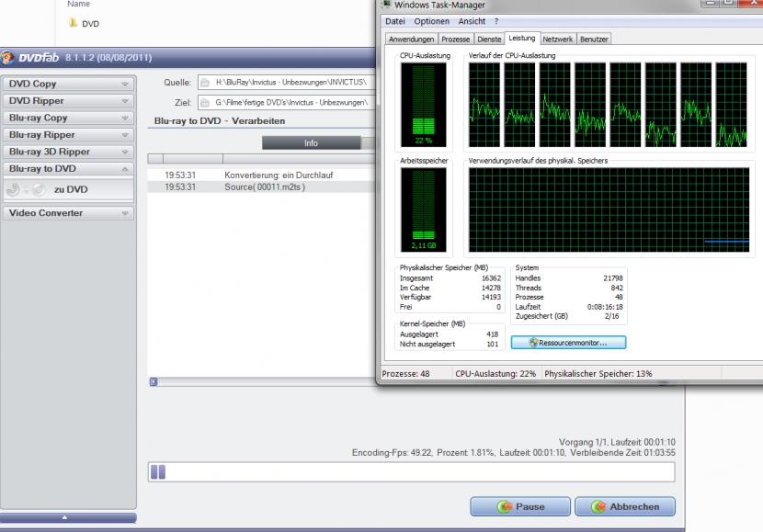The image size is (763, 532).
Task: Open the Ansicht menu in Task-Manager
Action: (x=472, y=21)
